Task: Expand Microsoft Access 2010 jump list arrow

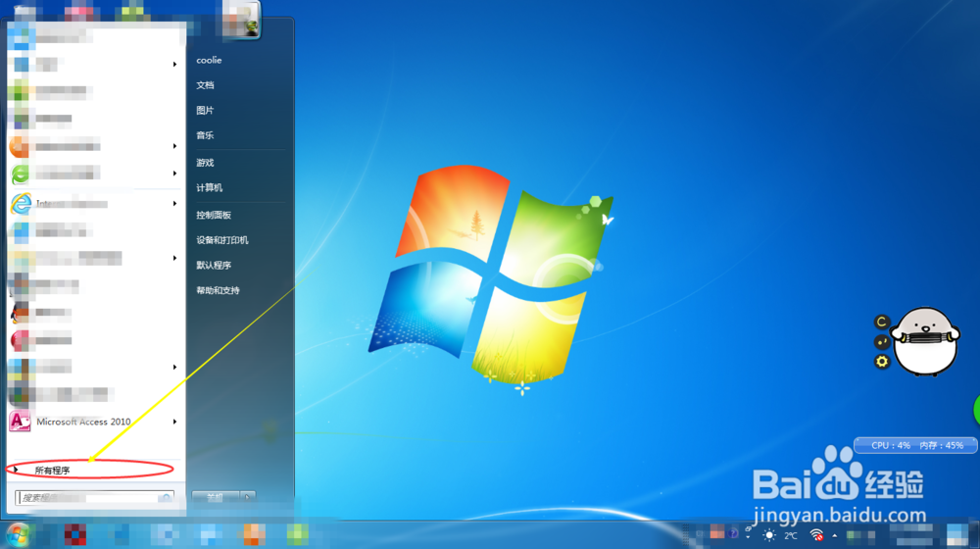Action: click(x=175, y=422)
